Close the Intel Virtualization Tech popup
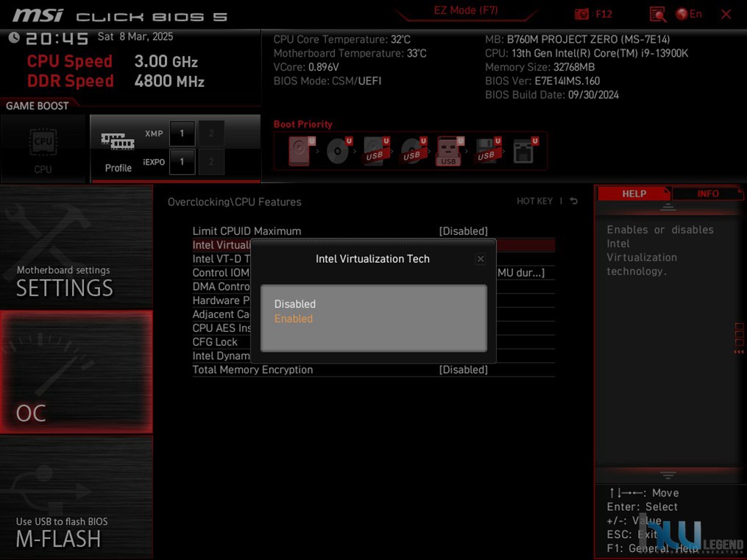747x560 pixels. click(x=480, y=258)
